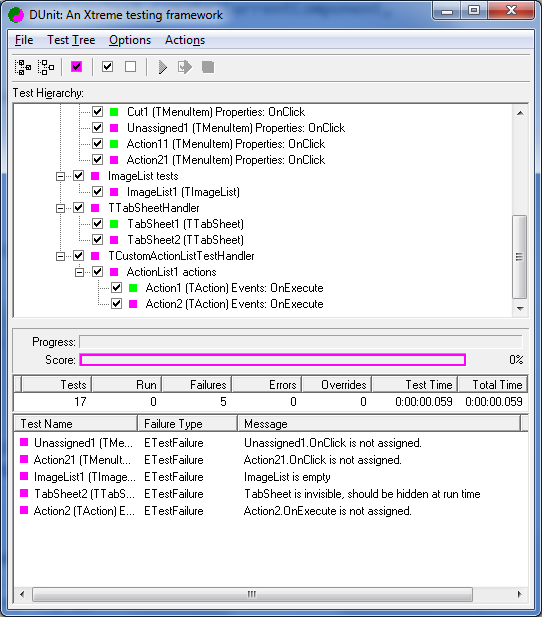Image resolution: width=542 pixels, height=617 pixels.
Task: Click magenta marker of TabSheet2 failure row
Action: tap(24, 493)
